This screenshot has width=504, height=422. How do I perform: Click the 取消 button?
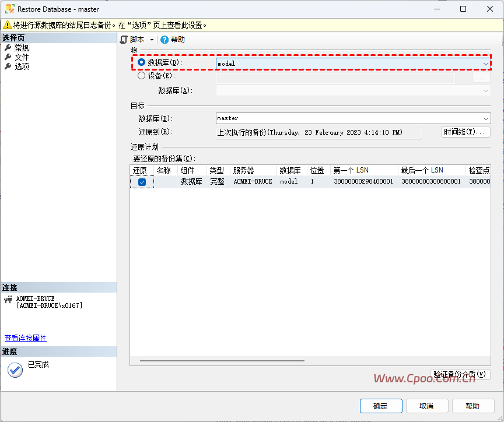coord(427,406)
